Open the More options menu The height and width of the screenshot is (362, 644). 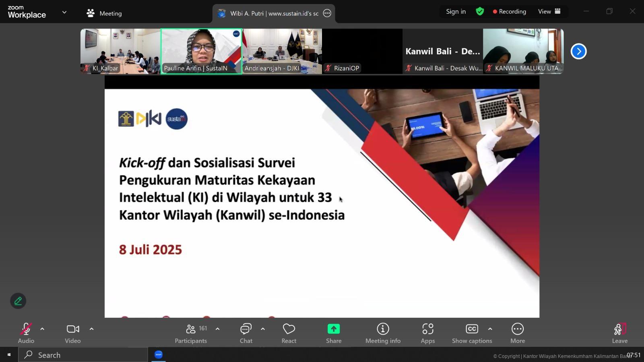pyautogui.click(x=517, y=333)
